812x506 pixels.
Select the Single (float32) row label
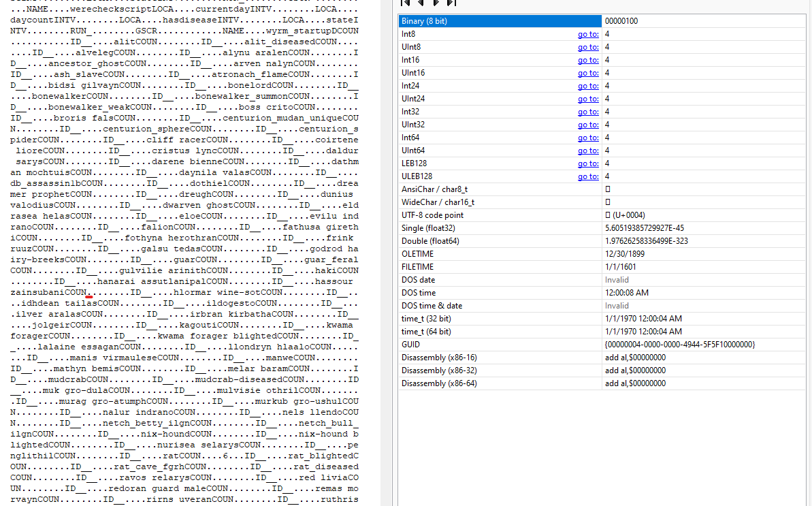point(428,228)
